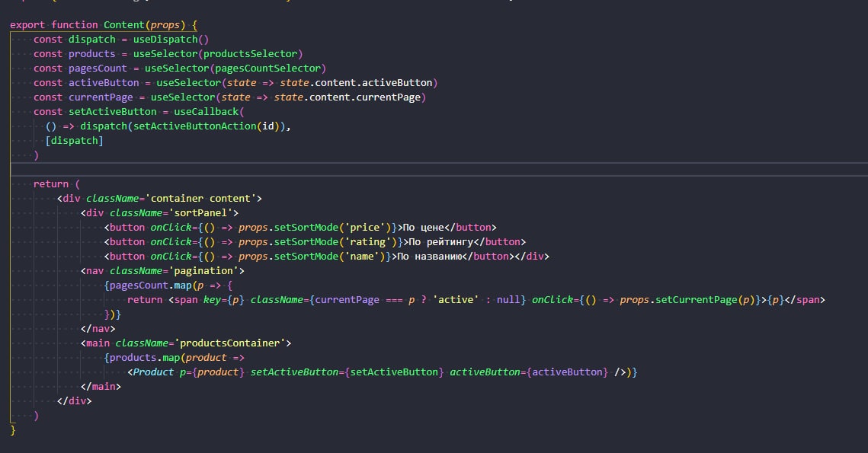Click the 'setActiveButton=' prop on Product
This screenshot has height=453, width=868.
[x=296, y=372]
